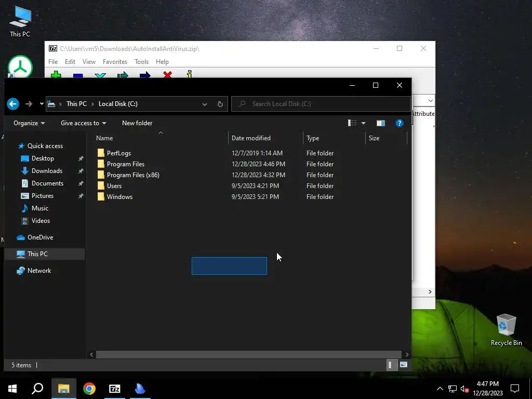Open the Edit menu in 7-Zip
The image size is (532, 399).
pos(70,62)
